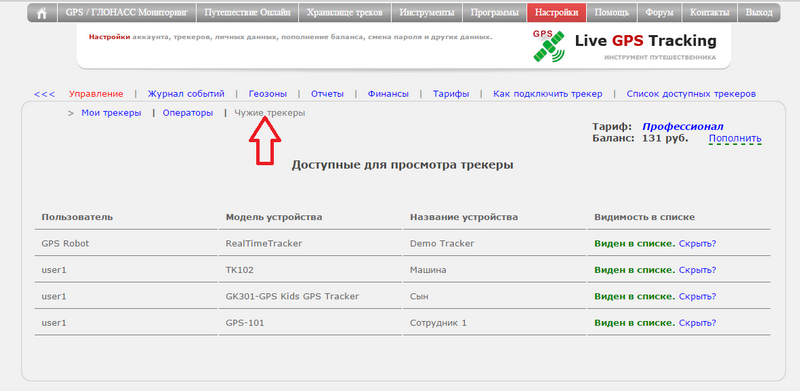Hide Demo Tracker via Скрыть? link

[x=697, y=243]
